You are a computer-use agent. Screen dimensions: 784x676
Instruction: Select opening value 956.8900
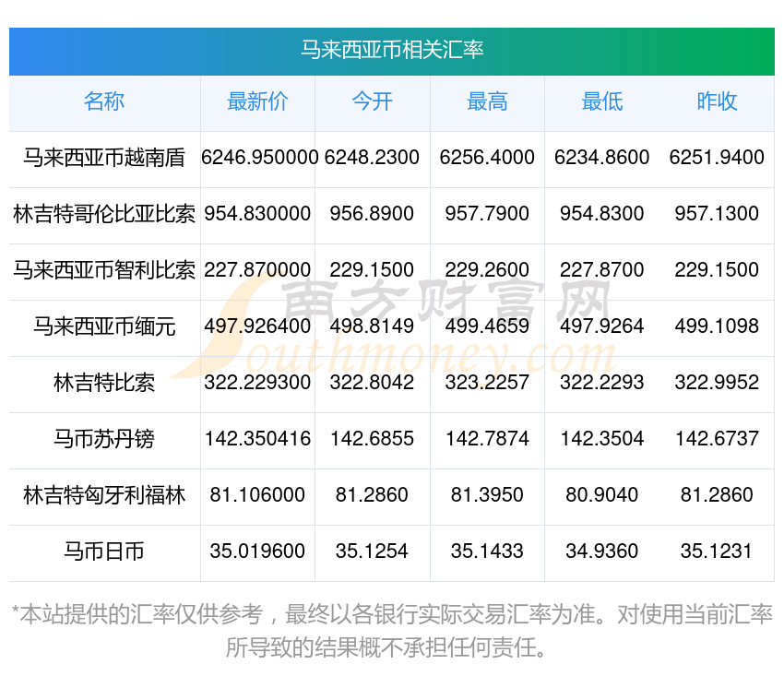point(372,214)
